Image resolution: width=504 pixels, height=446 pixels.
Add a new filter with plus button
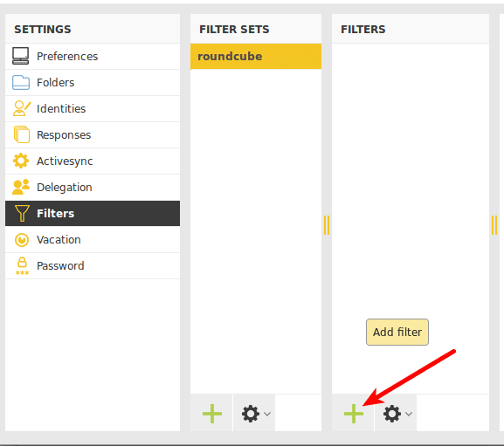353,413
